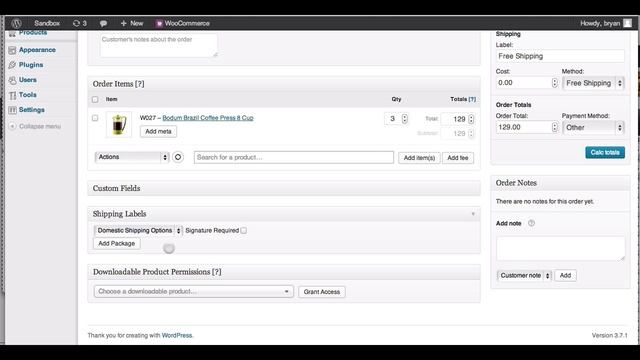Image resolution: width=640 pixels, height=360 pixels.
Task: Click Add item(s) button
Action: 419,158
